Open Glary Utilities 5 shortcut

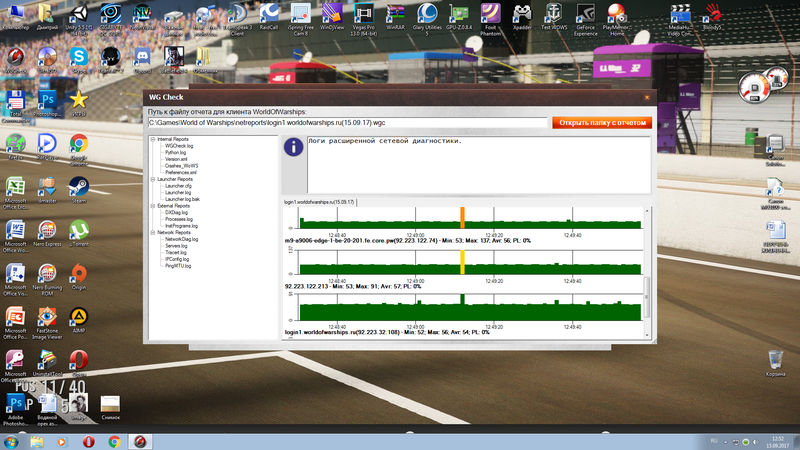point(427,19)
